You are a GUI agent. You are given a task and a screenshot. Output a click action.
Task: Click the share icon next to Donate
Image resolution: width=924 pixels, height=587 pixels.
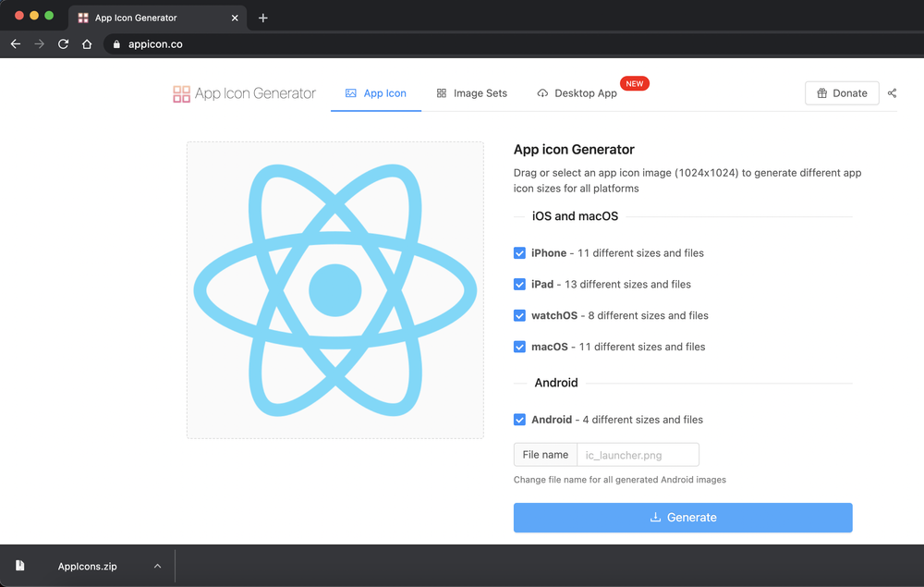coord(893,93)
